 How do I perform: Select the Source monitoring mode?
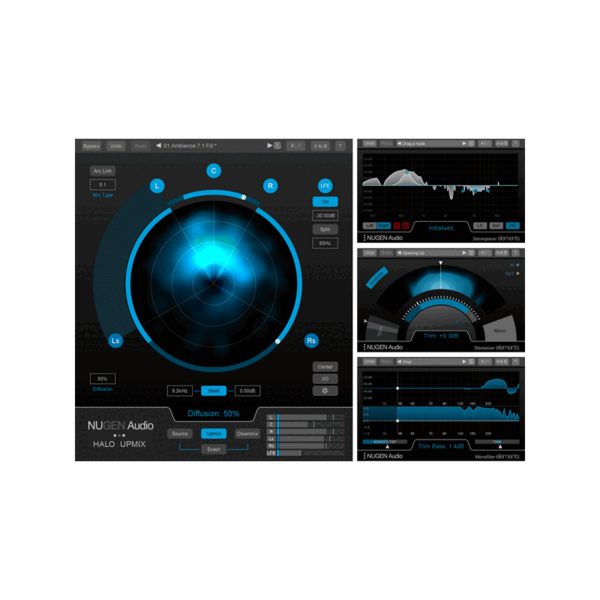click(x=180, y=434)
